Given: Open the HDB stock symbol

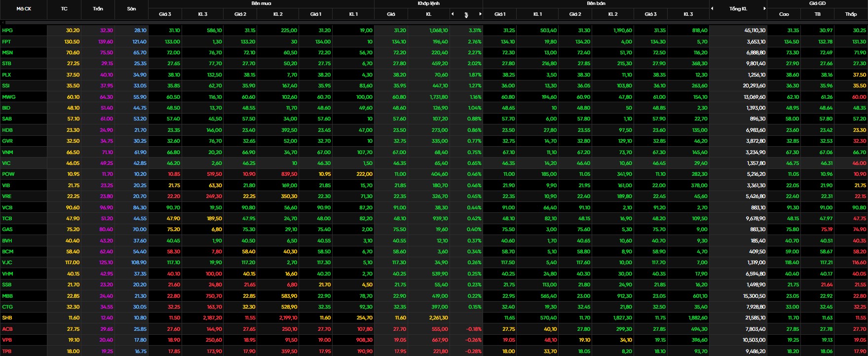Looking at the screenshot, I should pyautogui.click(x=7, y=130).
